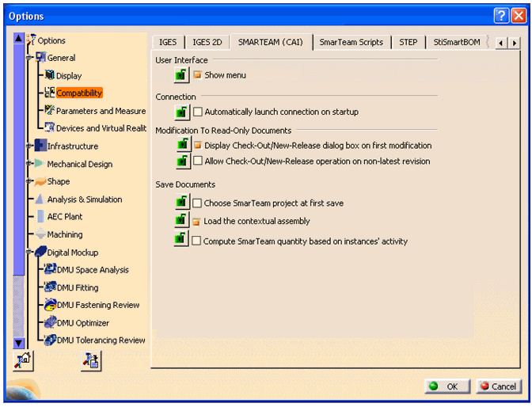Image resolution: width=532 pixels, height=407 pixels.
Task: Click the lock icon beside Show menu
Action: tap(181, 75)
